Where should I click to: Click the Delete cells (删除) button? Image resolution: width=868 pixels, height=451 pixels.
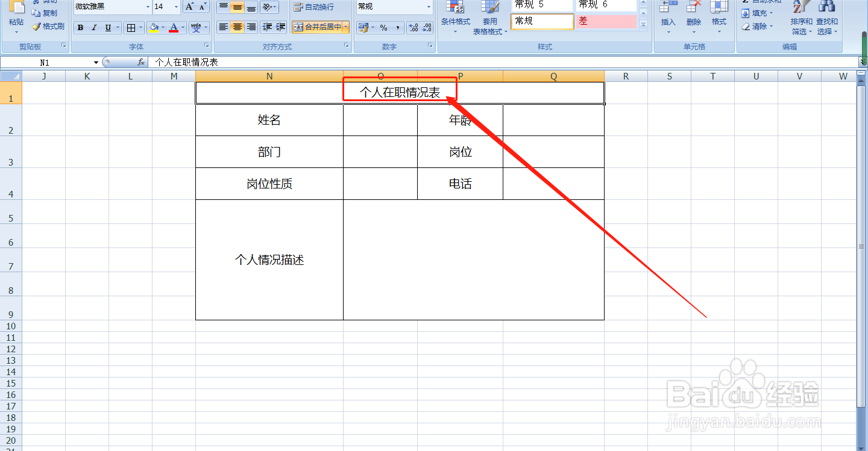tap(694, 17)
